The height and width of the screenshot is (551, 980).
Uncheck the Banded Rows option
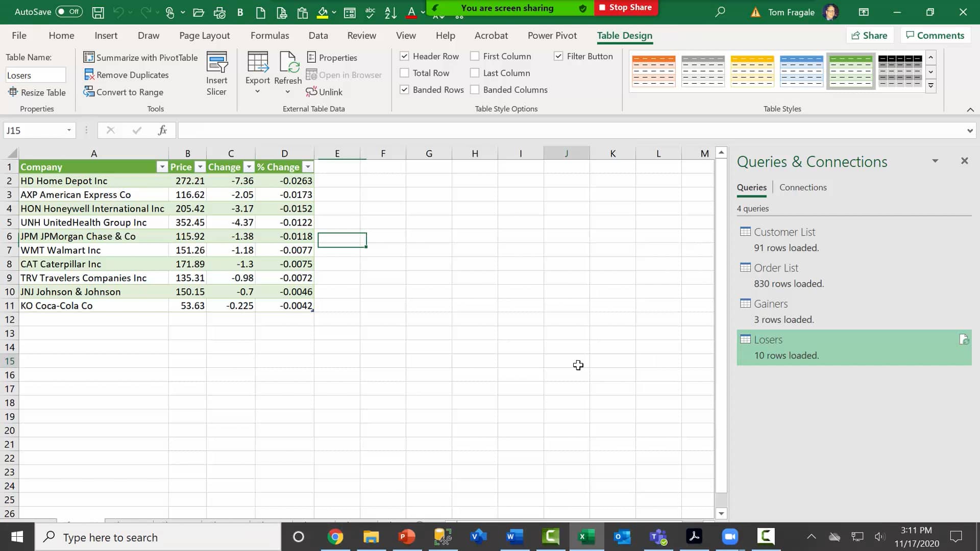coord(404,90)
